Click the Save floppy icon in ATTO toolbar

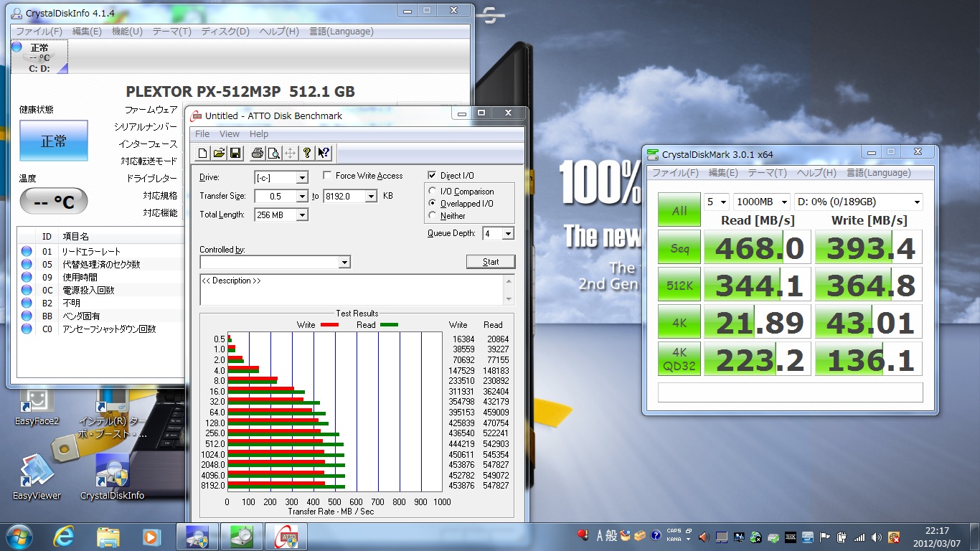pos(235,153)
